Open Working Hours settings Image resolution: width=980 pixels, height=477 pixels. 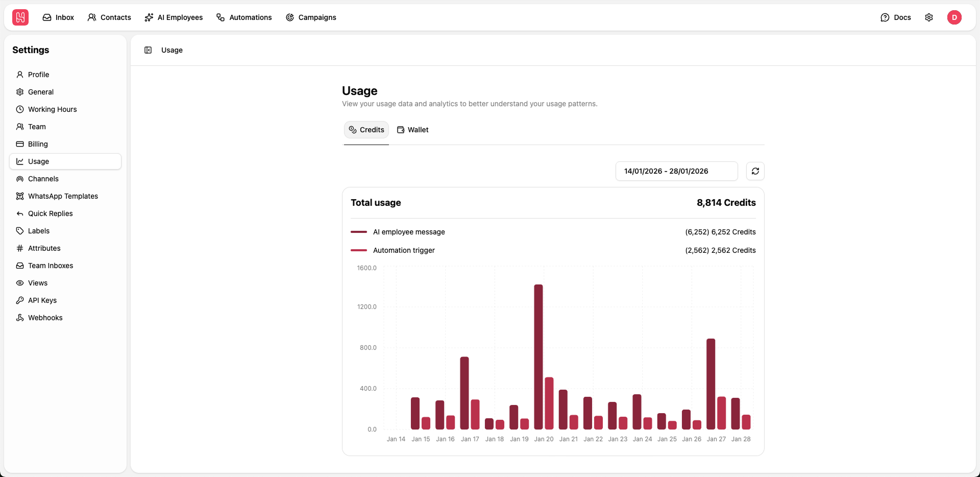[65, 109]
